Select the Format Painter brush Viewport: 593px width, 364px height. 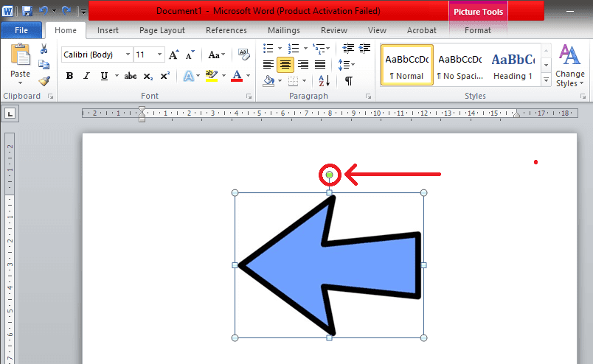44,80
